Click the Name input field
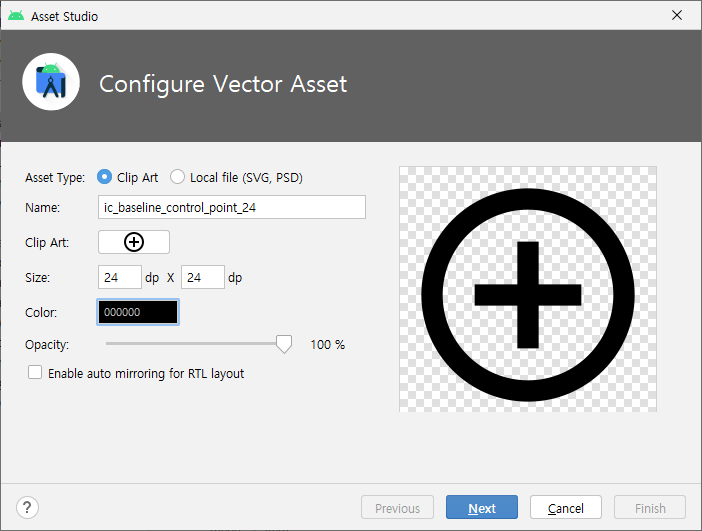This screenshot has height=531, width=702. pyautogui.click(x=232, y=207)
